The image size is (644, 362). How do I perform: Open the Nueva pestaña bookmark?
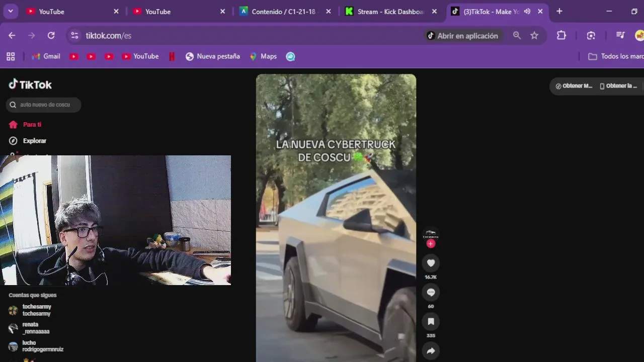pyautogui.click(x=212, y=56)
